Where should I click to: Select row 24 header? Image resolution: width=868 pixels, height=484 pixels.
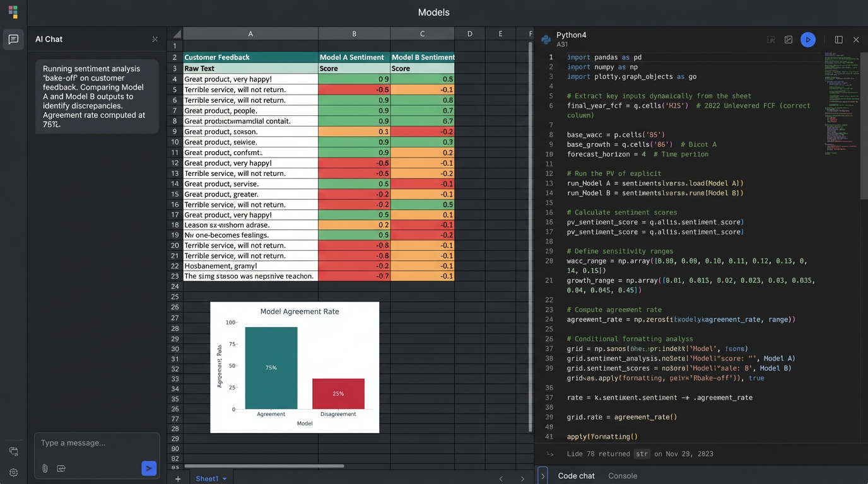[x=175, y=286]
